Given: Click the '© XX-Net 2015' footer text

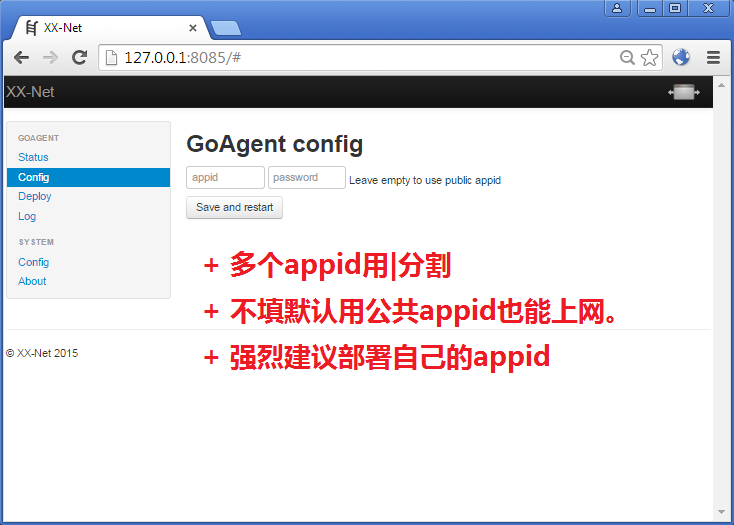Looking at the screenshot, I should pos(42,353).
